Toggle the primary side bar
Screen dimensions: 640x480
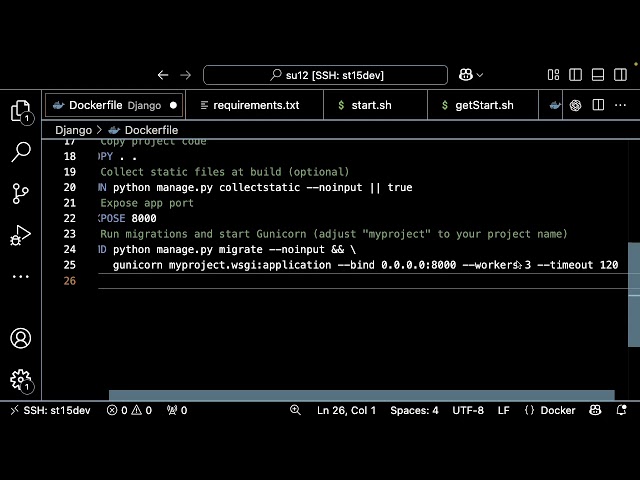coord(576,75)
